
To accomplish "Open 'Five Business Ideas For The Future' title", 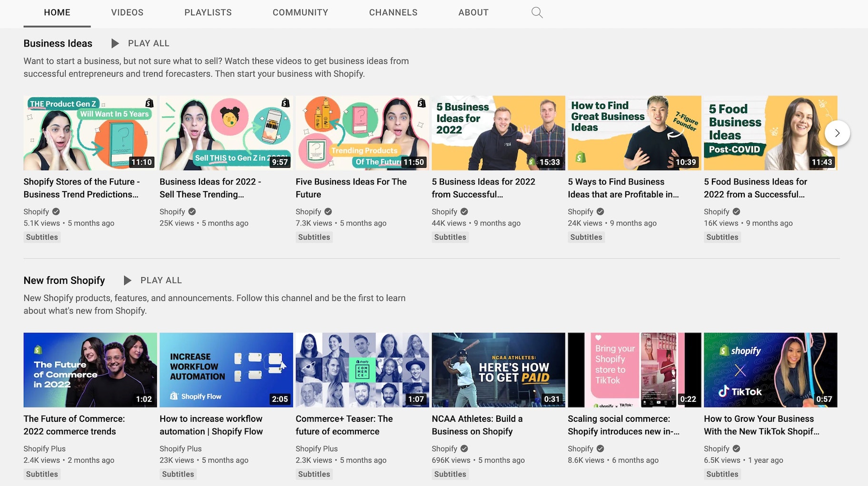I will click(351, 188).
